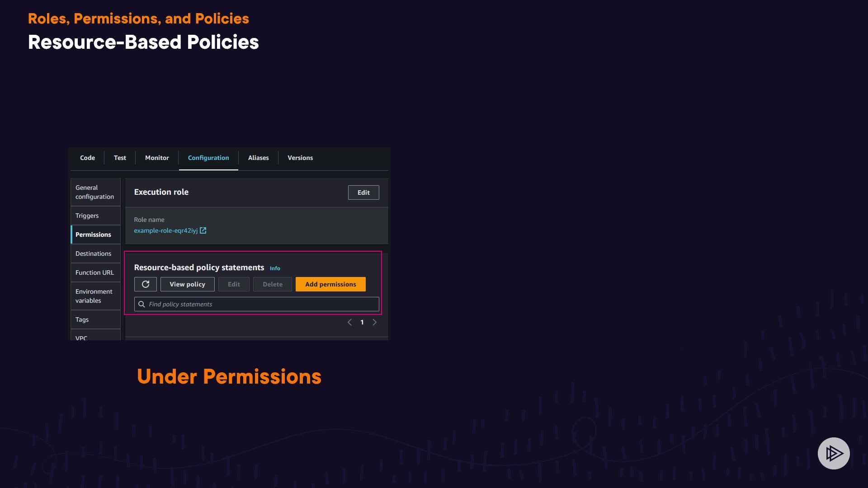Click the Pluralsight play logo icon

tap(834, 453)
